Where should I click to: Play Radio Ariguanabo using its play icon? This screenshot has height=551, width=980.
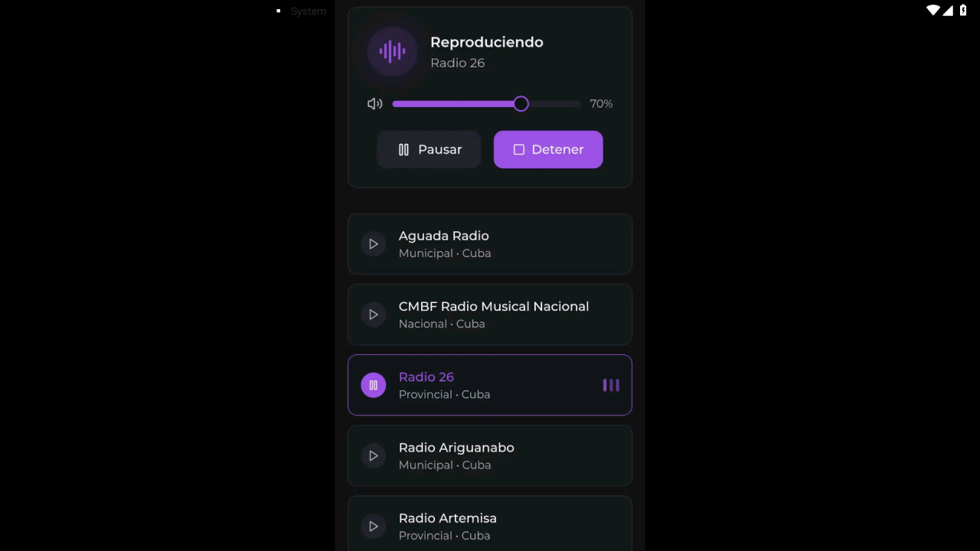[374, 455]
